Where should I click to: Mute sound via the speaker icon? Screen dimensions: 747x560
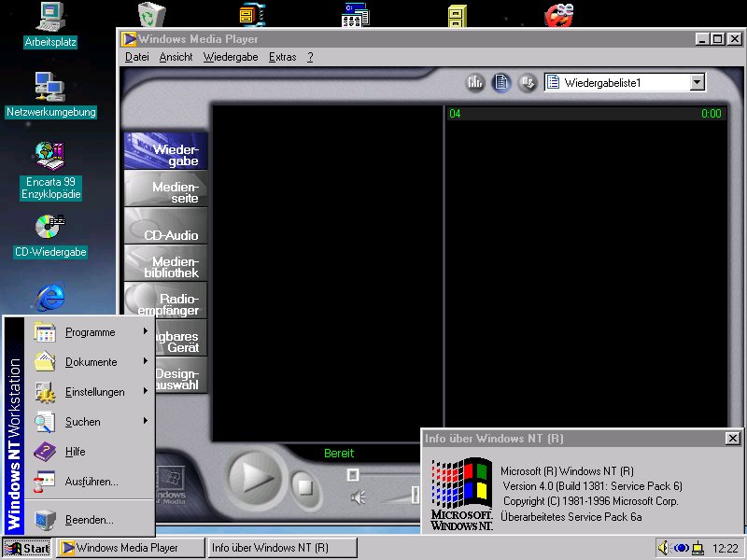[x=359, y=497]
